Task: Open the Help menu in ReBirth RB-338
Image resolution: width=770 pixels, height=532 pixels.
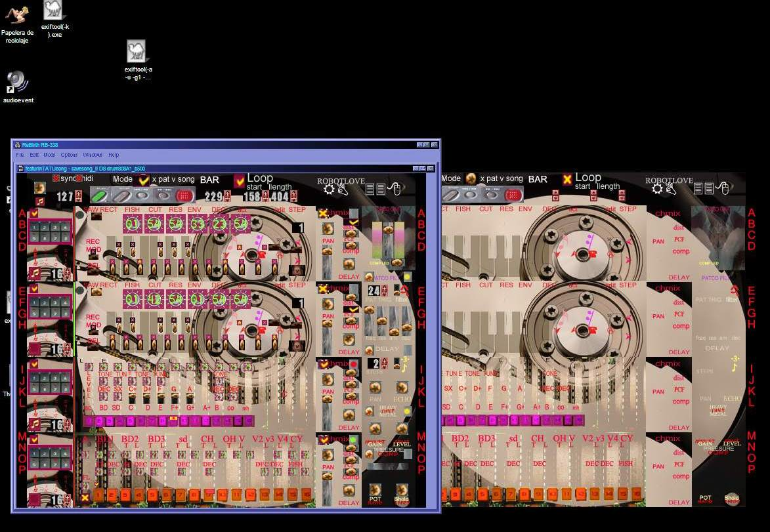Action: (114, 155)
